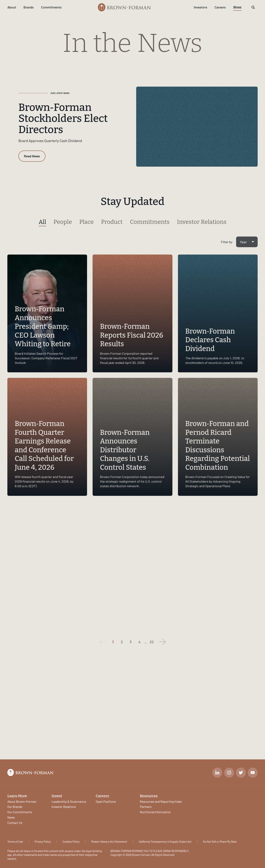Open the search magnifier icon in header
265x868 pixels.
click(x=253, y=7)
